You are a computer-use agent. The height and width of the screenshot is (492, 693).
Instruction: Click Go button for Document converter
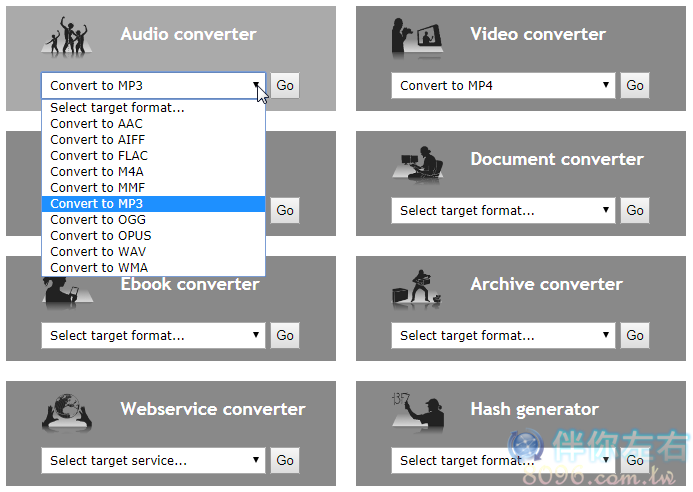click(635, 210)
